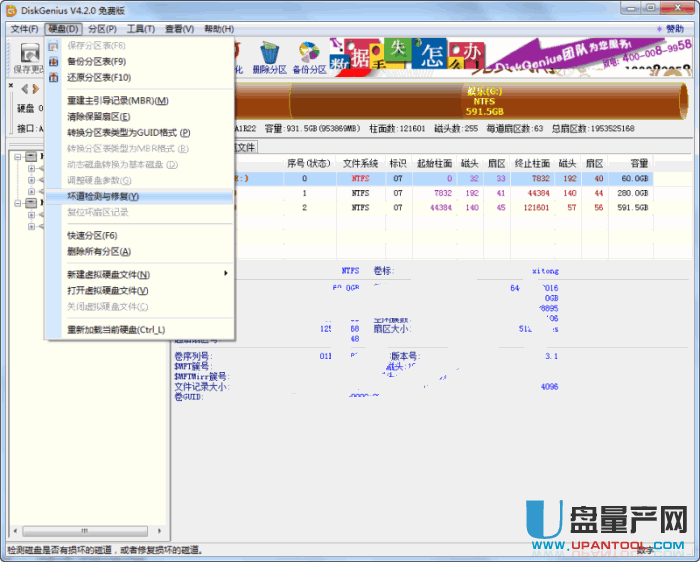Click the 总扇区数:1953525168 text
The height and width of the screenshot is (562, 700).
(x=593, y=129)
